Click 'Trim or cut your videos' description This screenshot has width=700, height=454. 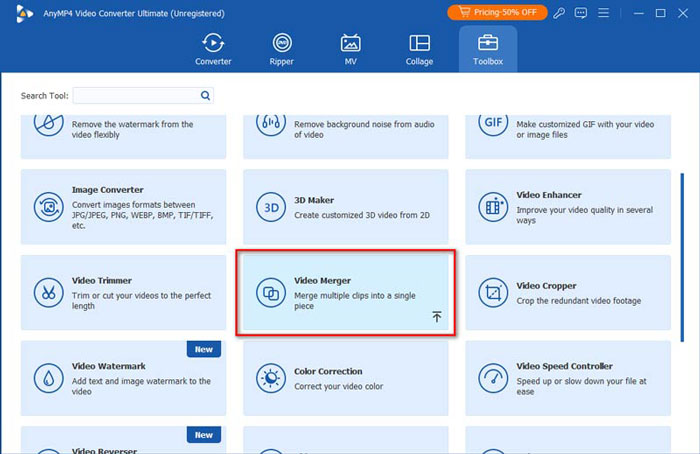point(141,301)
